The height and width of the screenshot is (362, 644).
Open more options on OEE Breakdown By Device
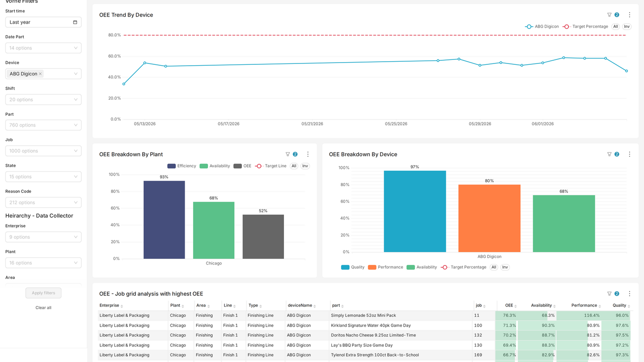(629, 154)
